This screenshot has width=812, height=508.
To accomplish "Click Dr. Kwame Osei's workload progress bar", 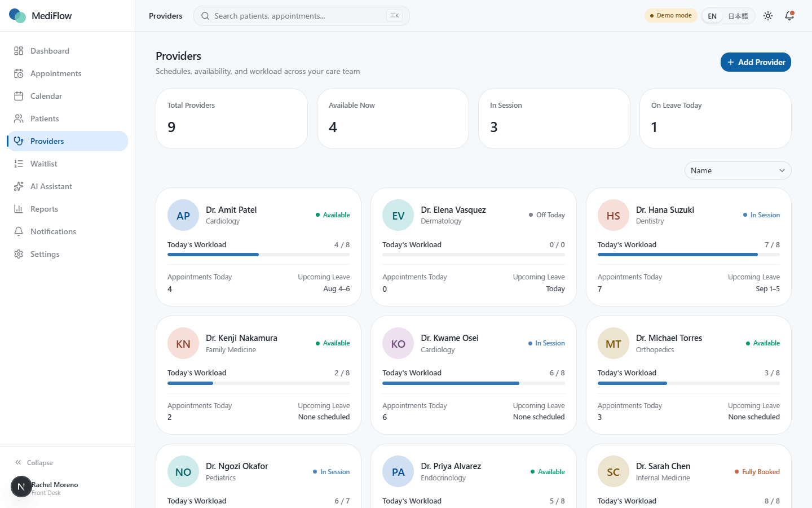I will click(474, 383).
